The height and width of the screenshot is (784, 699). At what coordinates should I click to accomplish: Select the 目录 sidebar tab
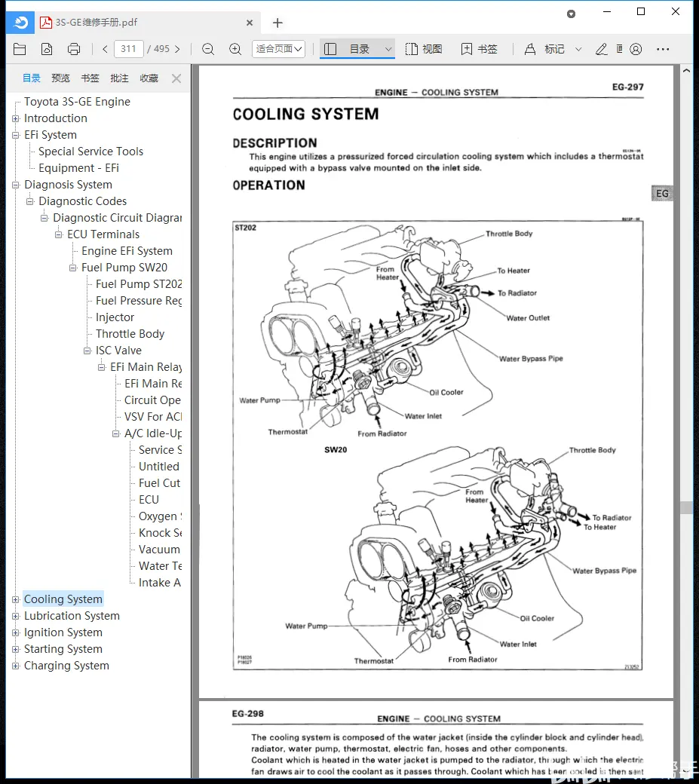tap(32, 78)
